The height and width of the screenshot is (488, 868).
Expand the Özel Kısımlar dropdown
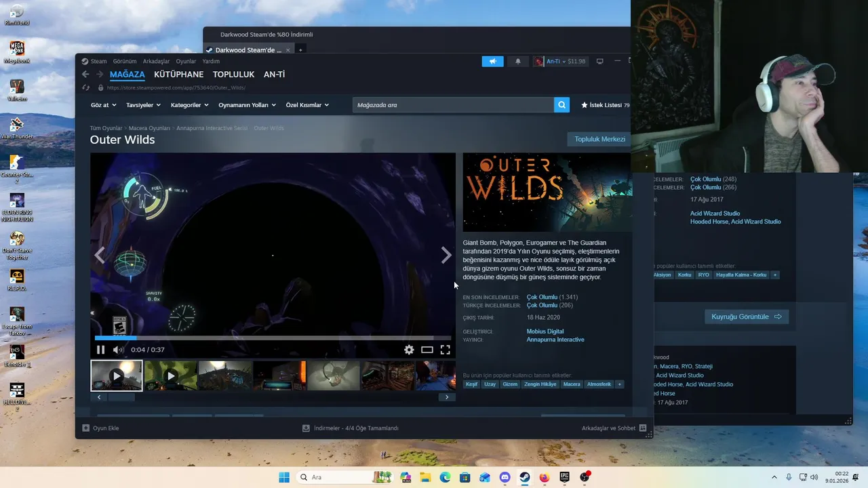point(307,105)
